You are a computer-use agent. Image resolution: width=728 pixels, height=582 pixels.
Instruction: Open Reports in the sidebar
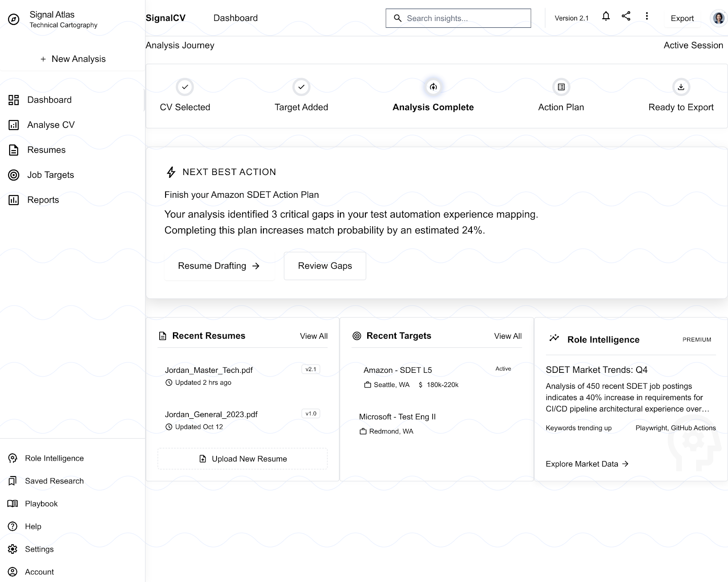72,200
